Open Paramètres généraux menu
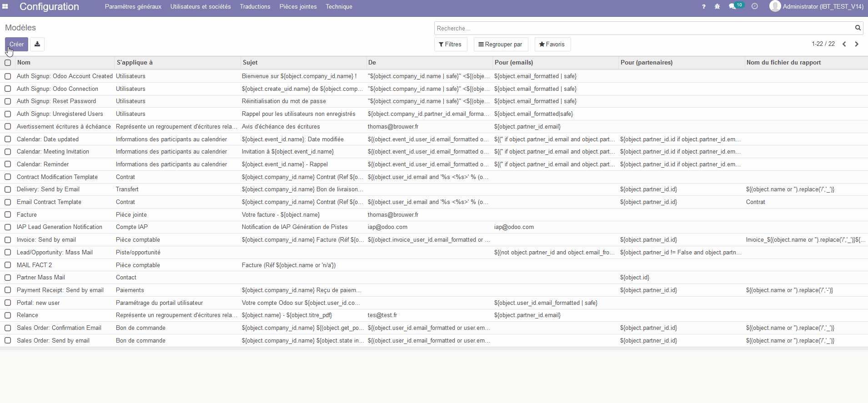The width and height of the screenshot is (868, 403). tap(133, 6)
